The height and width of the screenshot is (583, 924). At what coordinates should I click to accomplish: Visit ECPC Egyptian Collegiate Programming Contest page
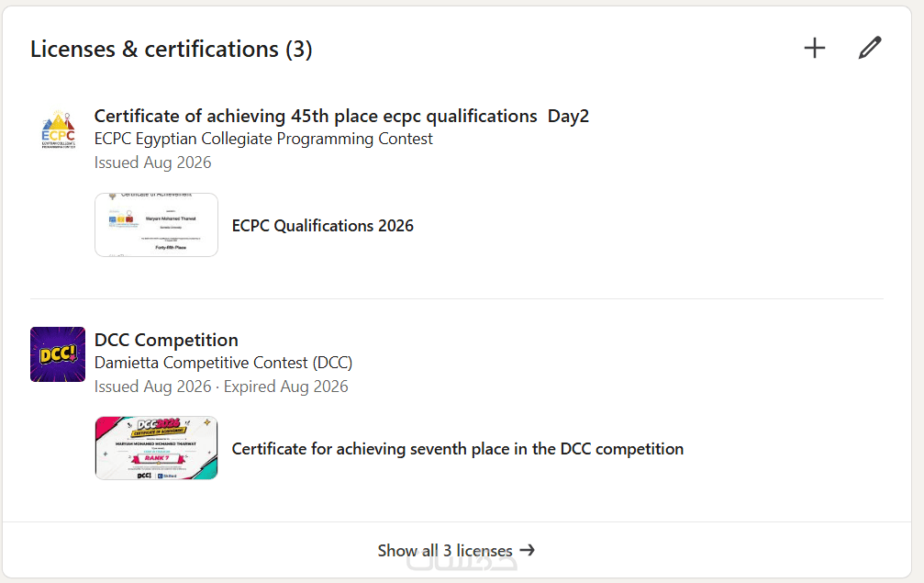pos(263,140)
